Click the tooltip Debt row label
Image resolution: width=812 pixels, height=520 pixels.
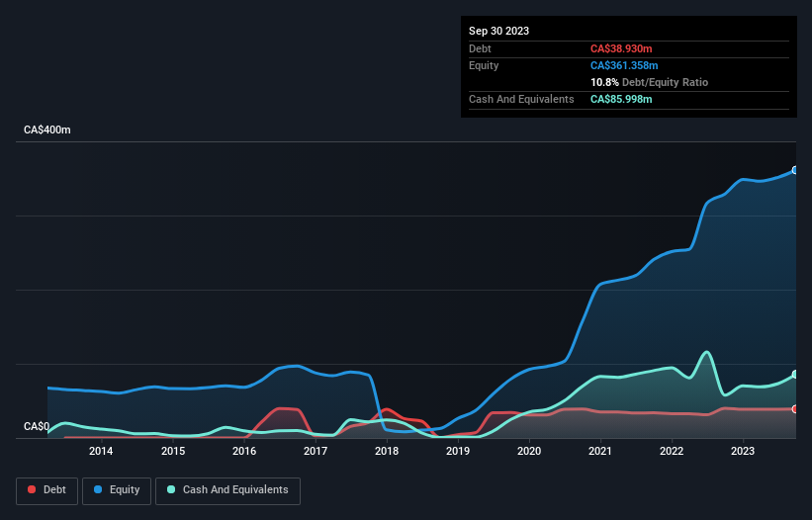click(x=480, y=48)
